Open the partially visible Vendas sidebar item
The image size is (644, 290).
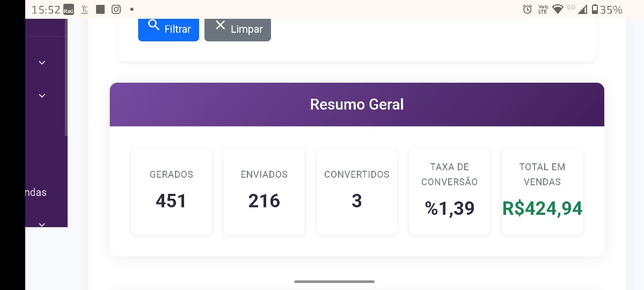point(36,192)
